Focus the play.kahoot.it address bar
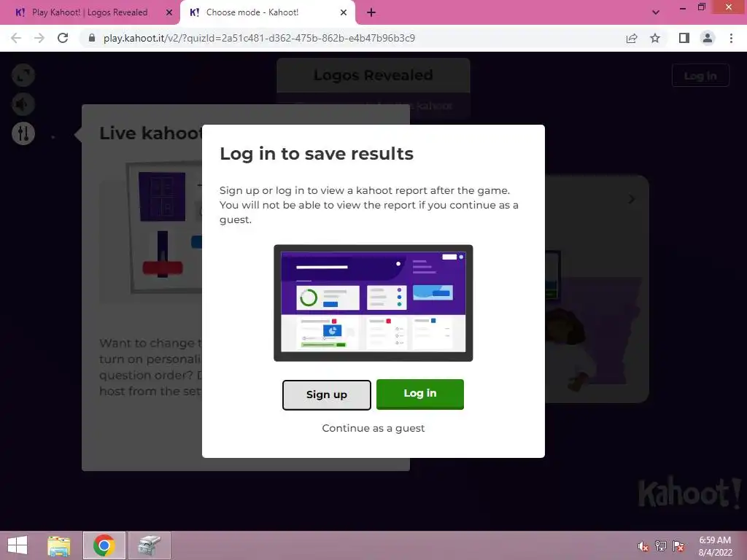The width and height of the screenshot is (747, 560). 259,38
